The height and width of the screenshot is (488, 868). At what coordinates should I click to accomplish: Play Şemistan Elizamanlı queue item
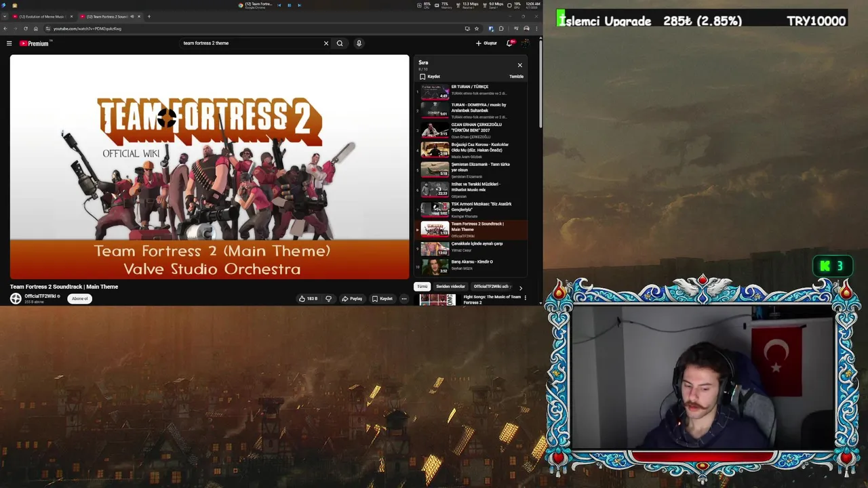click(x=471, y=169)
